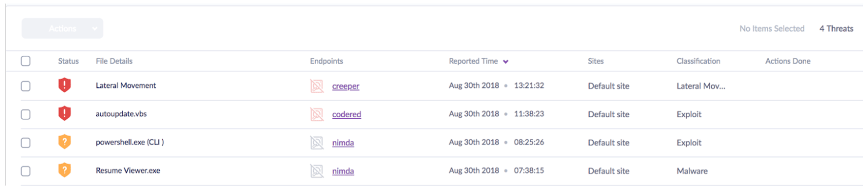Open the powershell.exe (CLI) threat entry
Viewport: 868px width, 189px height.
point(130,142)
